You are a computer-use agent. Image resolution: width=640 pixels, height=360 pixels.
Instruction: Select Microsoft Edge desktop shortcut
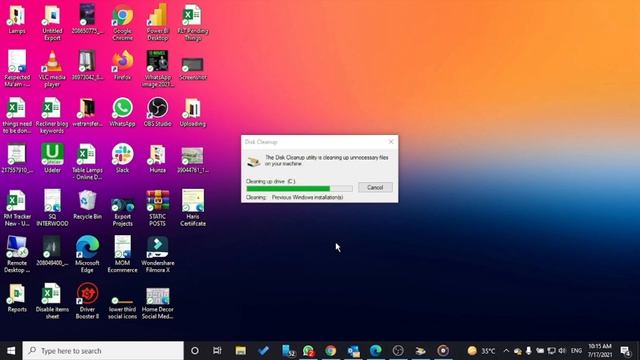[x=87, y=254]
